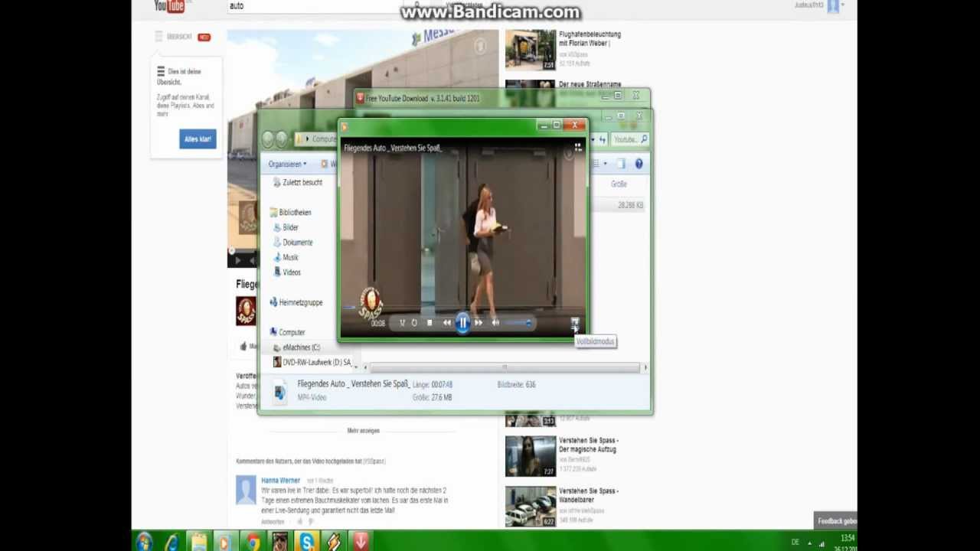
Task: Click Antworten under Hanna Werner's comment
Action: [273, 522]
